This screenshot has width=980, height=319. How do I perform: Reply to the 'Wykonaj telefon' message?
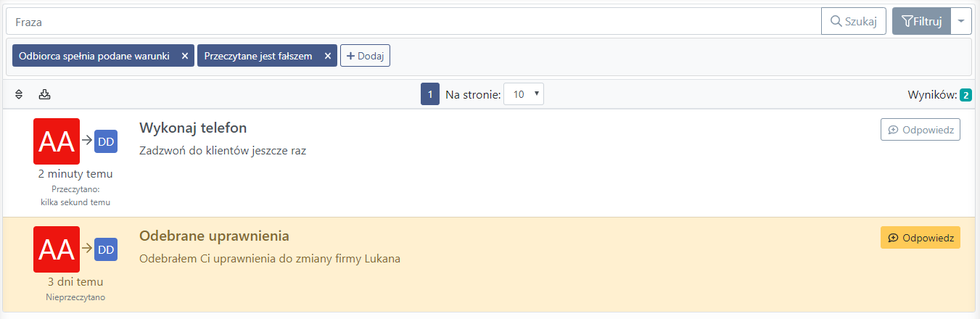coord(921,129)
